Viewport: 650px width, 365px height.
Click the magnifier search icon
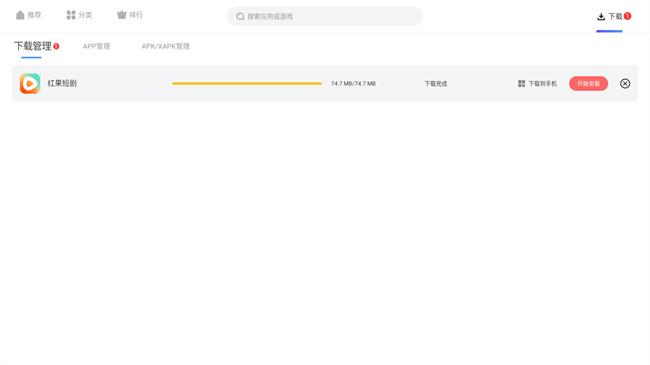coord(240,17)
